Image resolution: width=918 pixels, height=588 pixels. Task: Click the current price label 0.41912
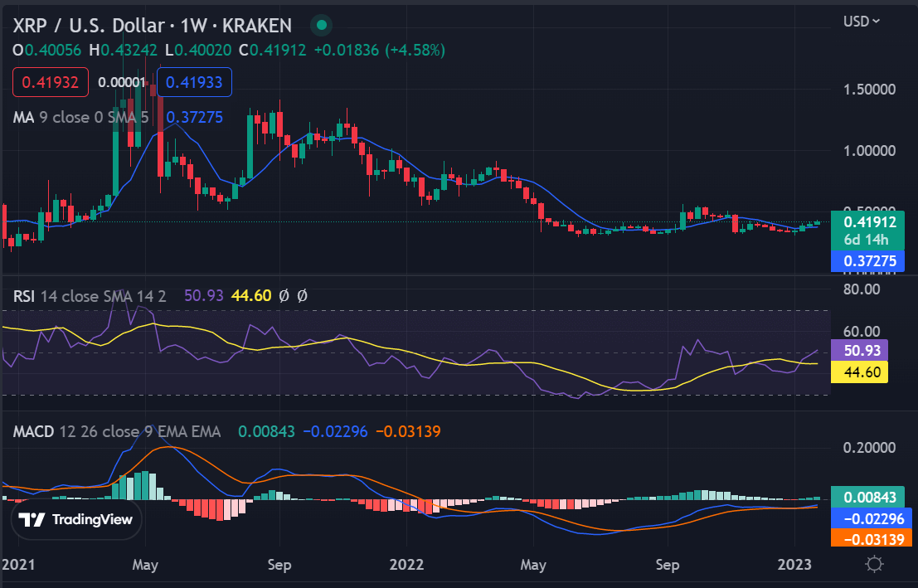[x=867, y=222]
